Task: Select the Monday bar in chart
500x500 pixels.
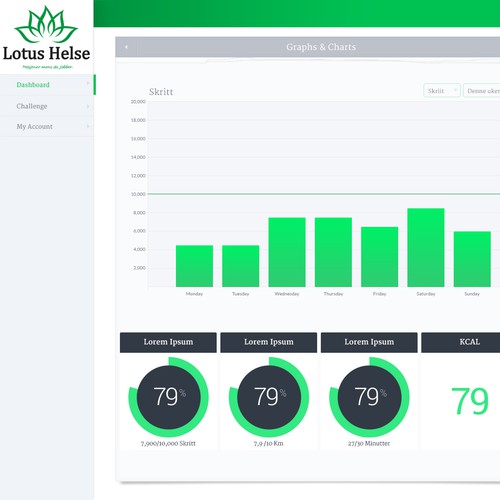Action: [194, 266]
